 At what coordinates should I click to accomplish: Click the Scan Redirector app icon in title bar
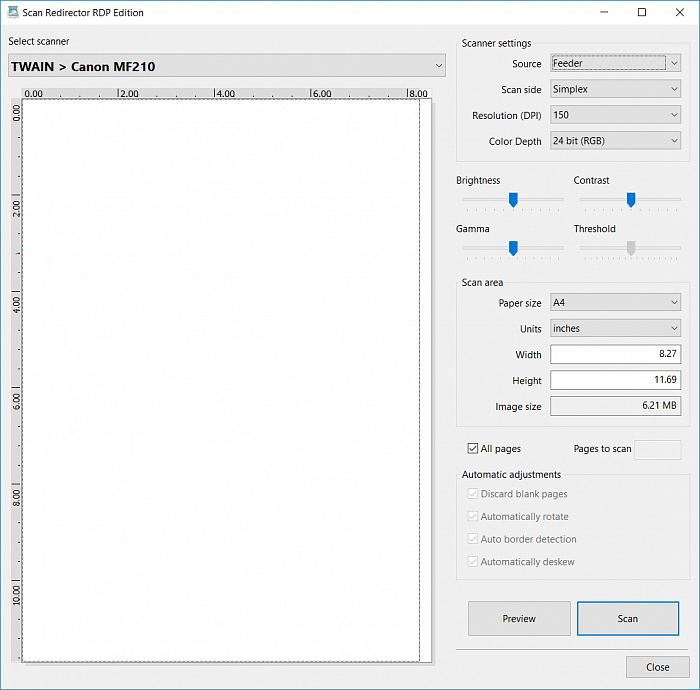pos(13,12)
